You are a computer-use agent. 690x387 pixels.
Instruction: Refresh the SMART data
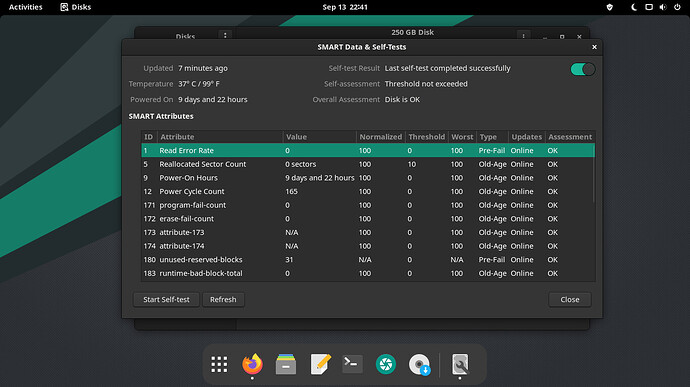223,299
